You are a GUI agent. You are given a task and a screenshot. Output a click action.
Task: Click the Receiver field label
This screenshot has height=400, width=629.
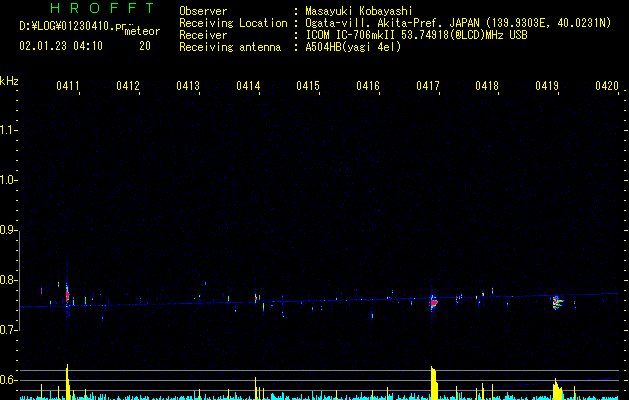coord(203,35)
